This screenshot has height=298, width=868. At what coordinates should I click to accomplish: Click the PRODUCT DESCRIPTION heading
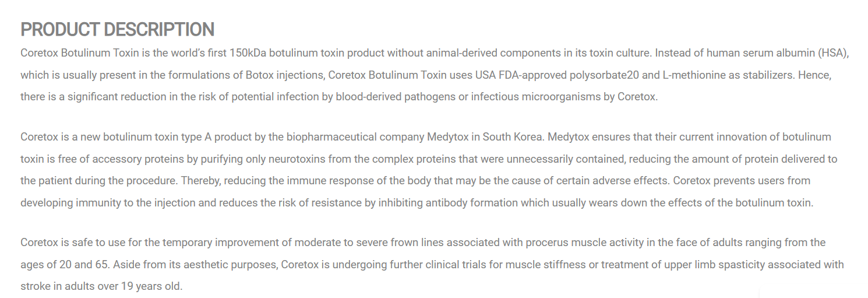pyautogui.click(x=117, y=29)
